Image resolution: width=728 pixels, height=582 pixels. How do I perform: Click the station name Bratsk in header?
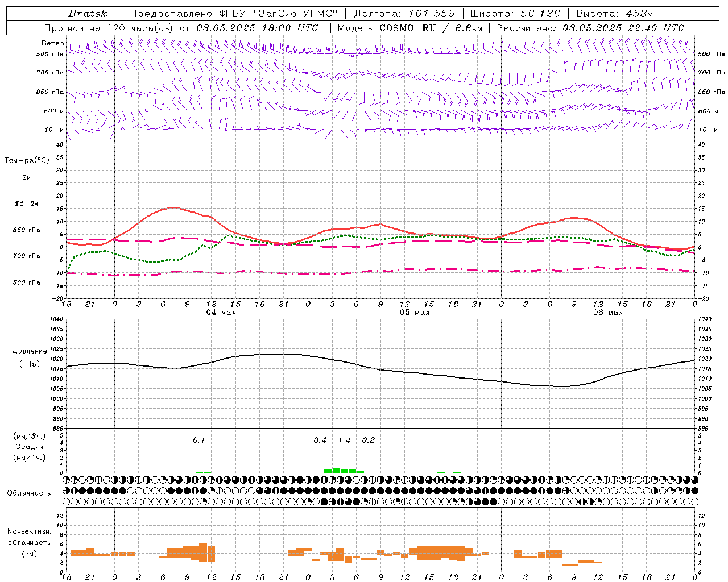click(x=88, y=14)
